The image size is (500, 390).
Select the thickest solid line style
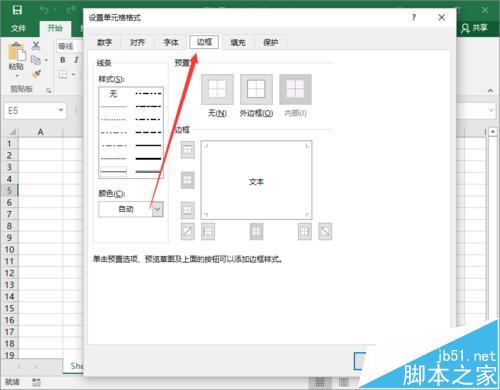click(x=148, y=159)
